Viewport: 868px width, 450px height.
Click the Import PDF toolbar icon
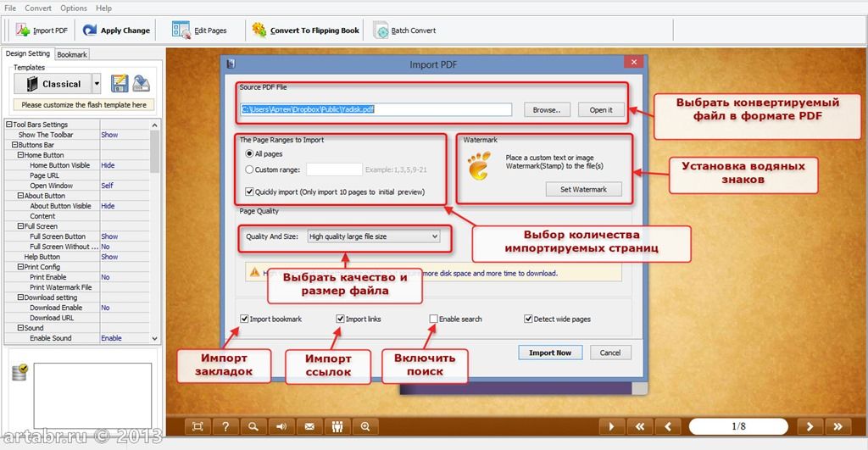23,31
